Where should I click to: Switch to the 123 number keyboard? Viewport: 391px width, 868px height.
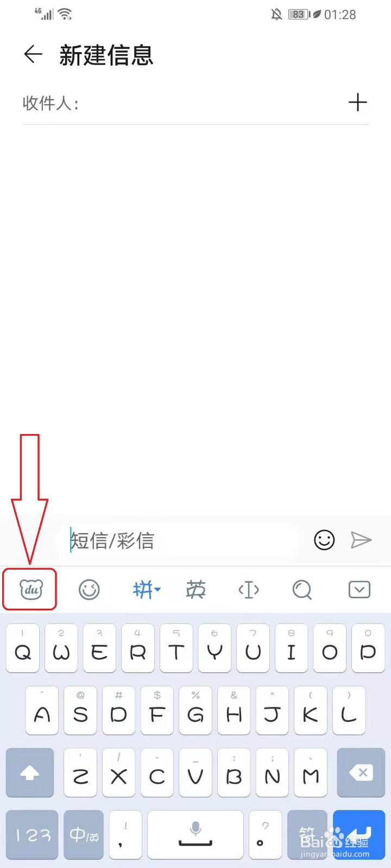(32, 835)
